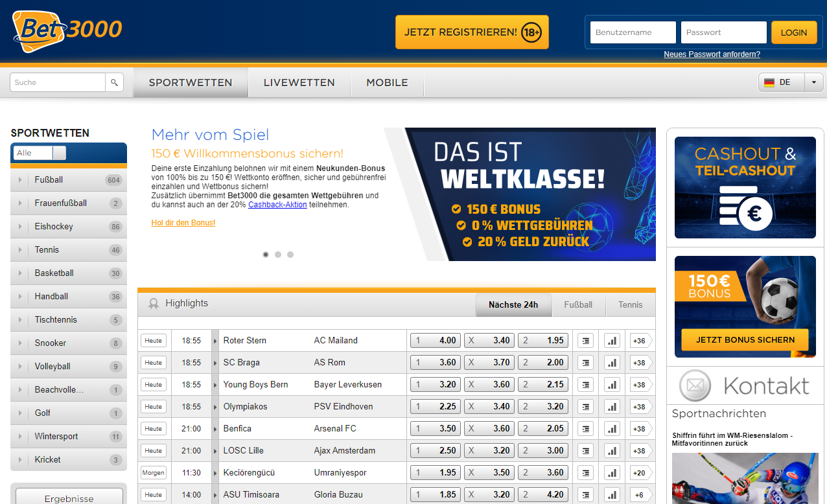
Task: Click Jetzt Bonus Sichern button
Action: point(745,339)
